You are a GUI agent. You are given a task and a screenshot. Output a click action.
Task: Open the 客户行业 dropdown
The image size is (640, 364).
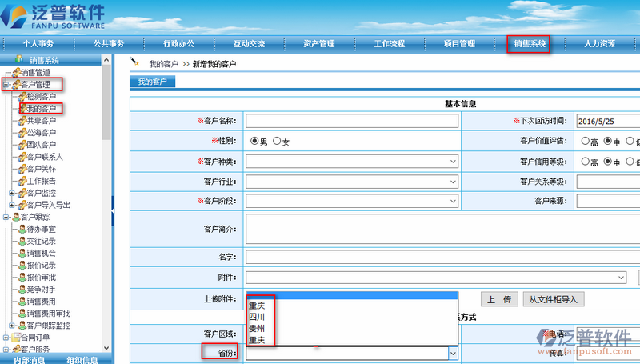(352, 182)
